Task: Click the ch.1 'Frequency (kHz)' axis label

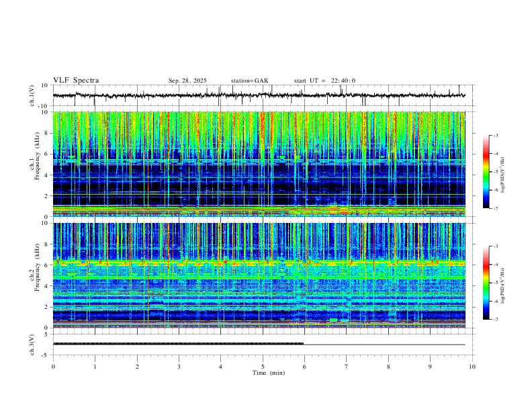Action: tap(37, 156)
